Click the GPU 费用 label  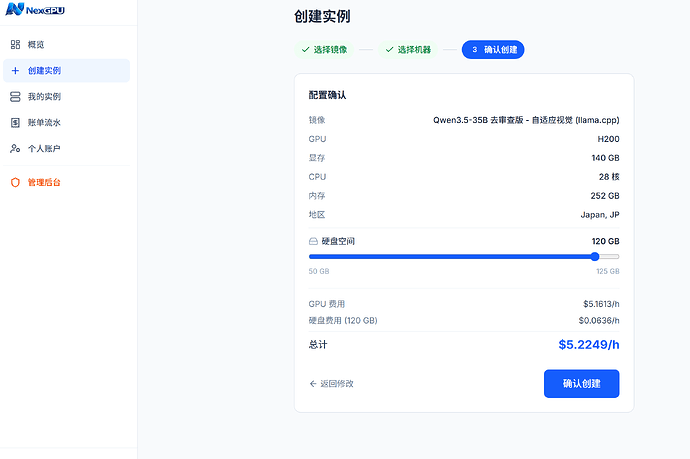click(327, 304)
